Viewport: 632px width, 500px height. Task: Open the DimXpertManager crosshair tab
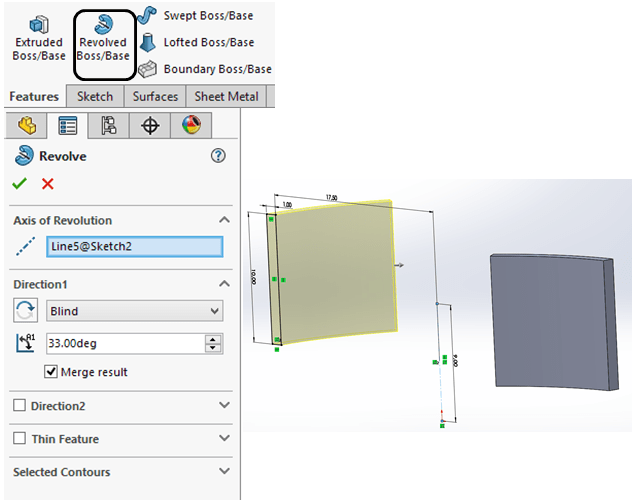tap(150, 125)
